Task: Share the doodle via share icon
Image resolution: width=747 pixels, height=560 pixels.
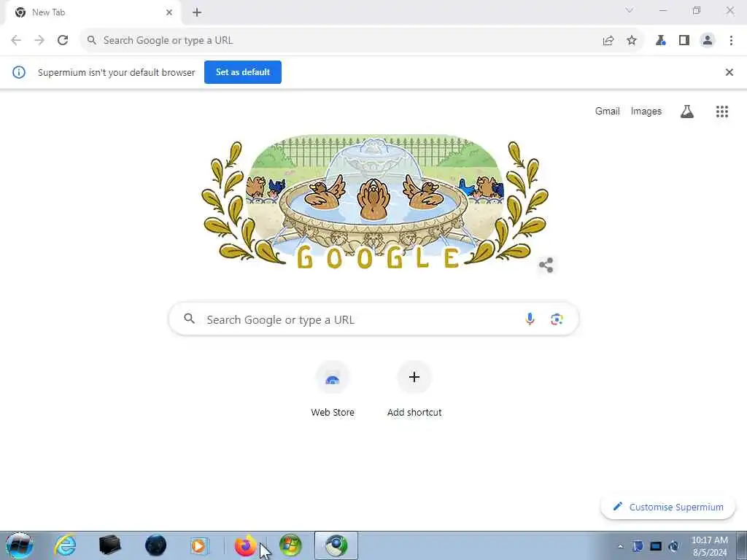Action: click(546, 265)
